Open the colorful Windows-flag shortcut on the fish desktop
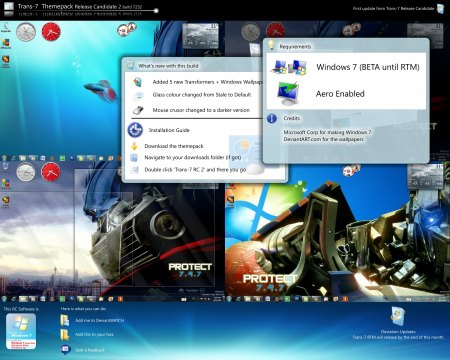Image resolution: width=450 pixels, height=360 pixels. click(x=6, y=44)
